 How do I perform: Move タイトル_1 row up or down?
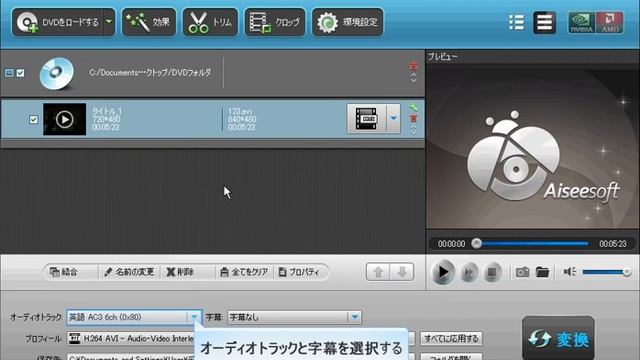coord(413,130)
